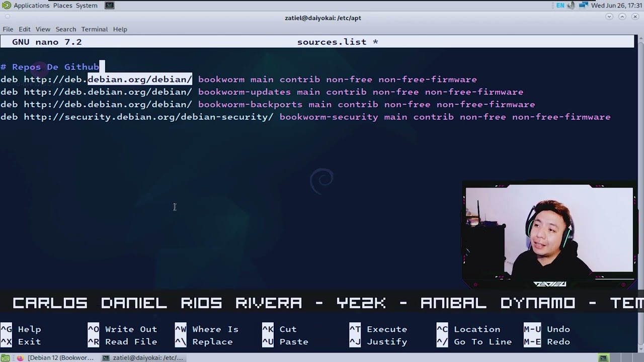
Task: Click 'bookworm main' in the first deb line
Action: [x=236, y=79]
